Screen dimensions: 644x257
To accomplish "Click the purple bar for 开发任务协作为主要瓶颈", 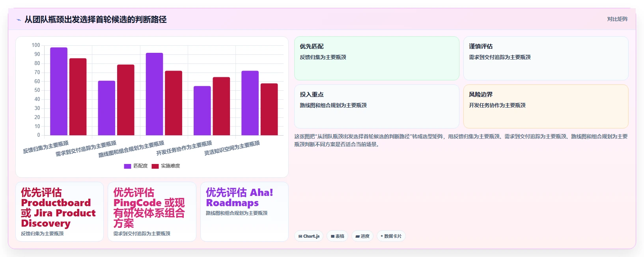I will (202, 111).
